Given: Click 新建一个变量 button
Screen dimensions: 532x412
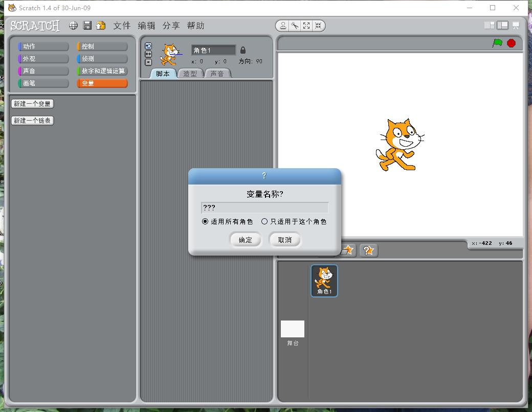Looking at the screenshot, I should click(32, 103).
